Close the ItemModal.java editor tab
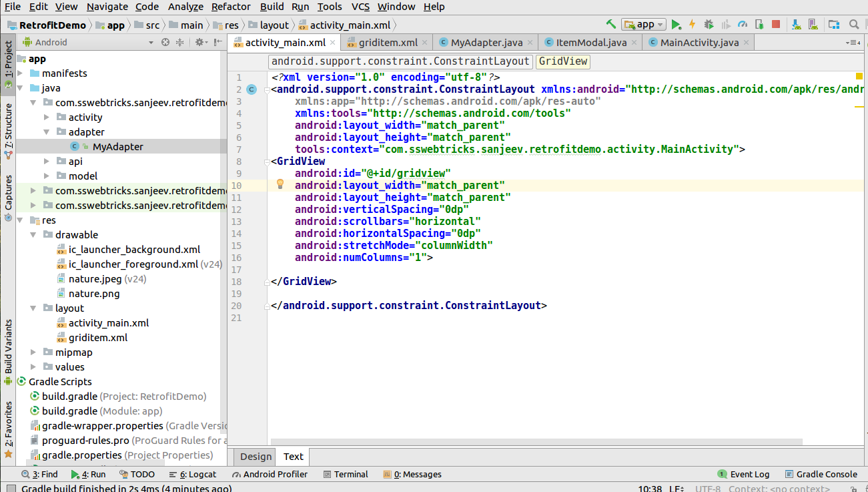The height and width of the screenshot is (492, 868). click(x=634, y=42)
